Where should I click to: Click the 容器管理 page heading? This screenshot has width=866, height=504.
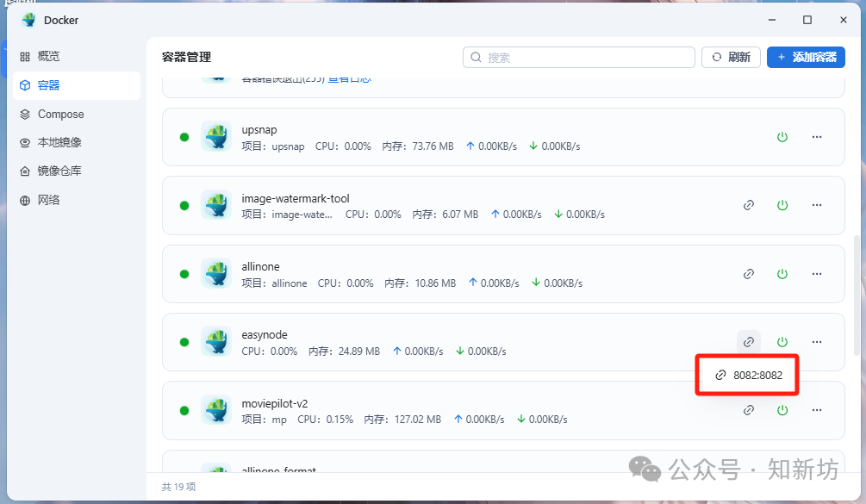point(187,58)
